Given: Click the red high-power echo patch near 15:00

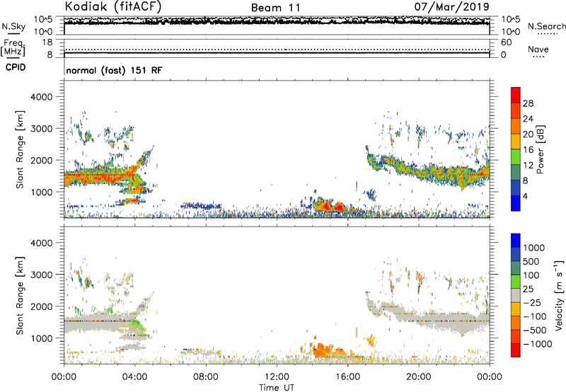Looking at the screenshot, I should (330, 207).
